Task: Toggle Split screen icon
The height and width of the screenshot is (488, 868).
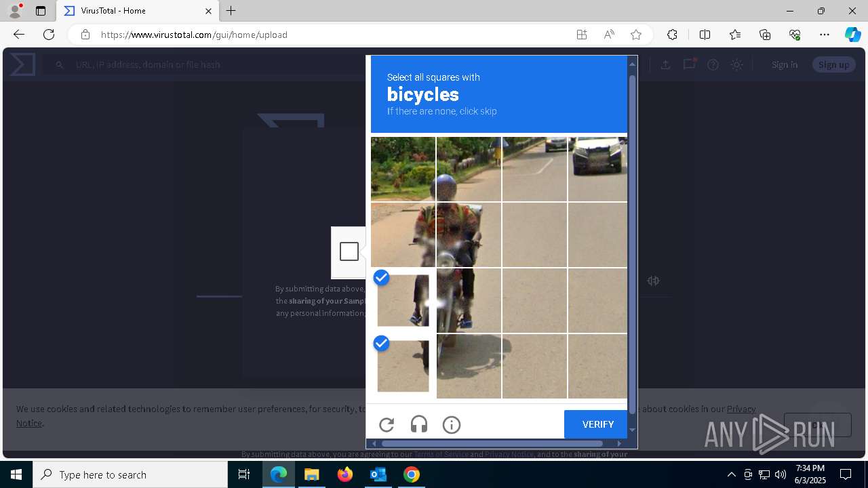Action: 705,35
